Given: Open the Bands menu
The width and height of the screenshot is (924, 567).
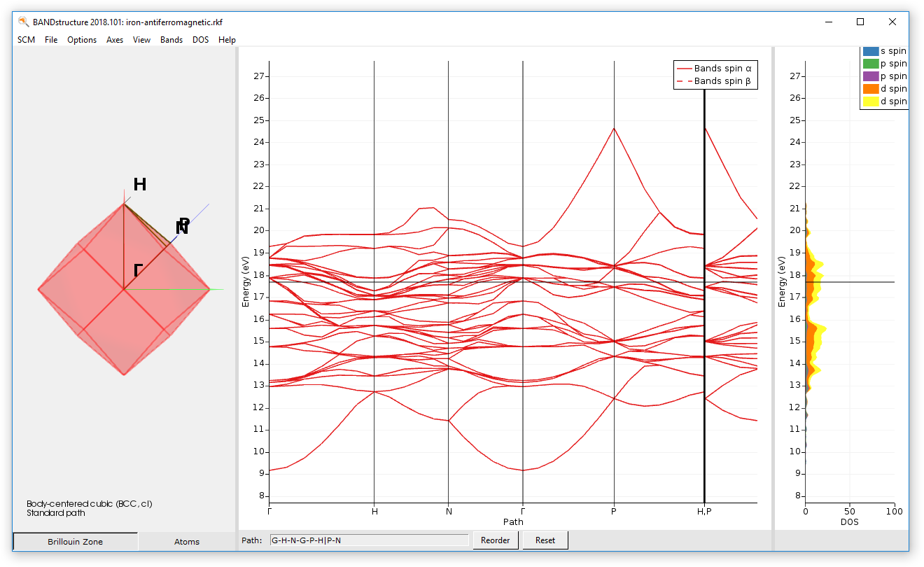Looking at the screenshot, I should (171, 40).
